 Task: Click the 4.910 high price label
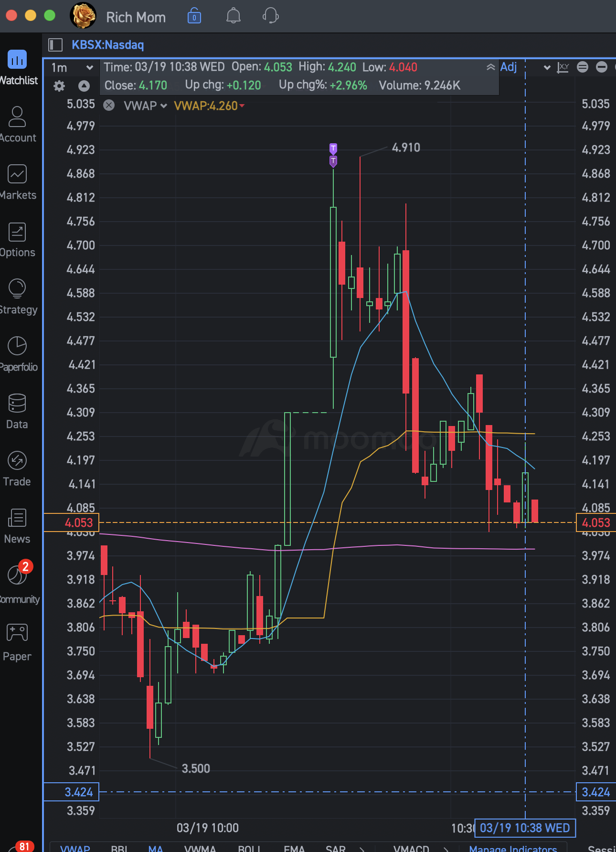coord(406,148)
